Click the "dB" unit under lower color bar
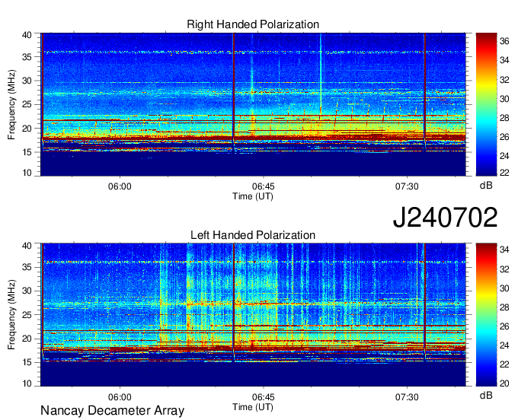 click(486, 396)
